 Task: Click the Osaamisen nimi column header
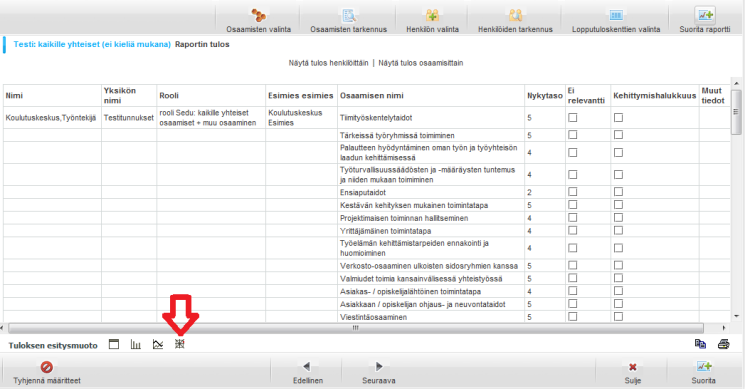coord(431,95)
